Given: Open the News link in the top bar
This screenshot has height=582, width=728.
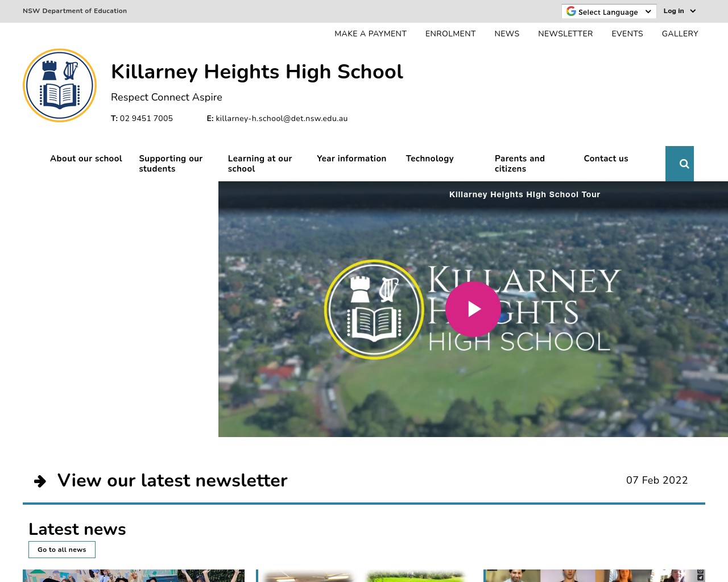Looking at the screenshot, I should tap(507, 34).
